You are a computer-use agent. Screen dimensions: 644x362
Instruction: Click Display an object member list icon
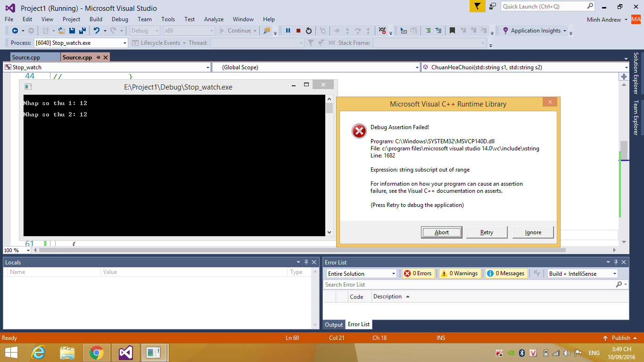pos(404,31)
